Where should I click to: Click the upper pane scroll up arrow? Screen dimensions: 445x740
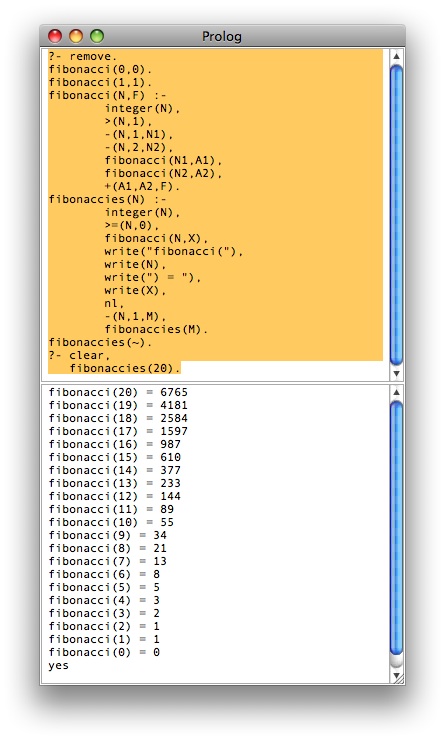[x=396, y=56]
